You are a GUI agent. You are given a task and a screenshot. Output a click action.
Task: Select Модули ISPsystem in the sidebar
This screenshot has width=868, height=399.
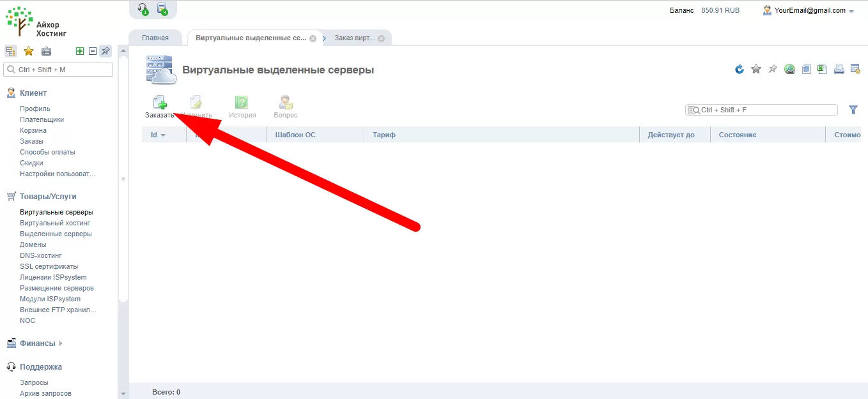pyautogui.click(x=50, y=299)
